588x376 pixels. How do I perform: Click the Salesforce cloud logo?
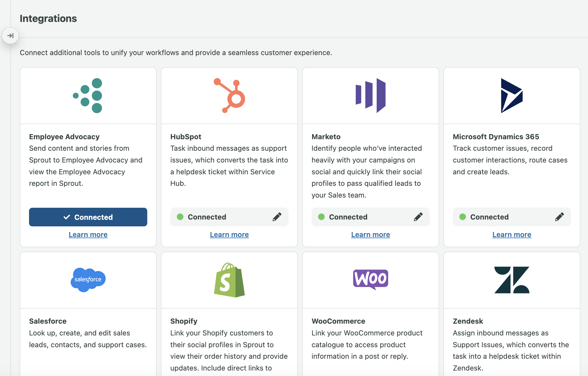click(88, 280)
